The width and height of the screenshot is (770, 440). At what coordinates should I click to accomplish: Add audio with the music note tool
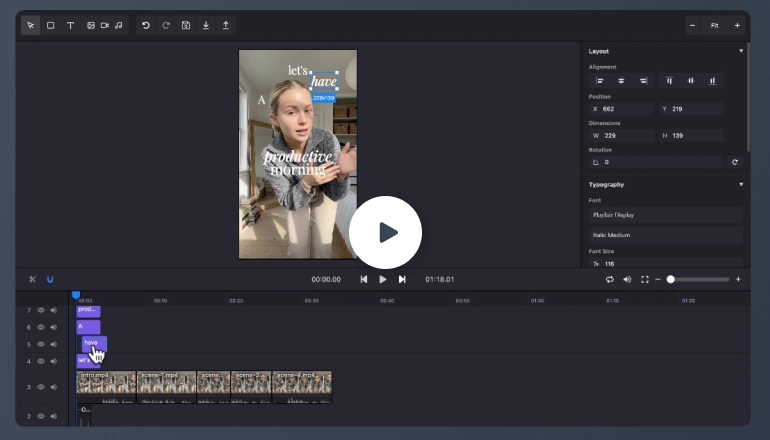(x=118, y=26)
